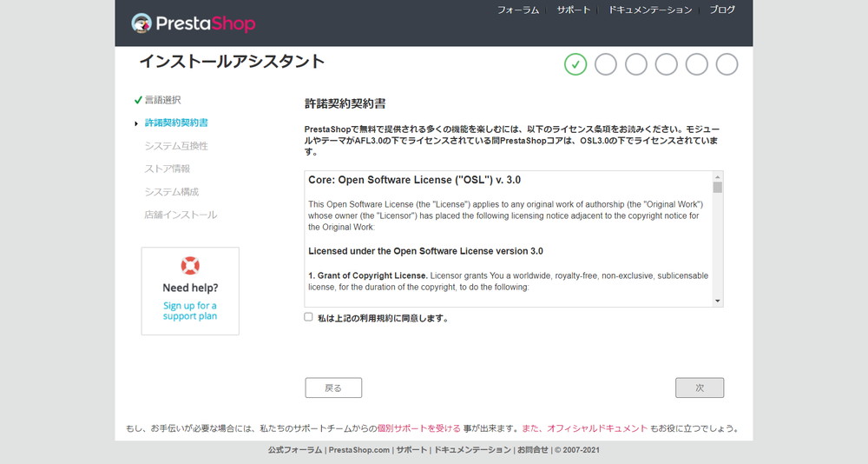Open the 公式フォーラム footer link
868x464 pixels.
tap(295, 450)
